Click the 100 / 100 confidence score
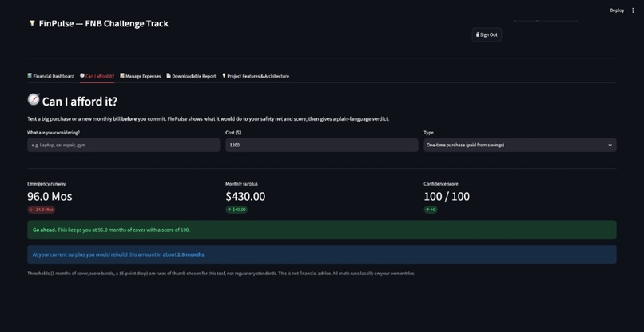 coord(447,197)
